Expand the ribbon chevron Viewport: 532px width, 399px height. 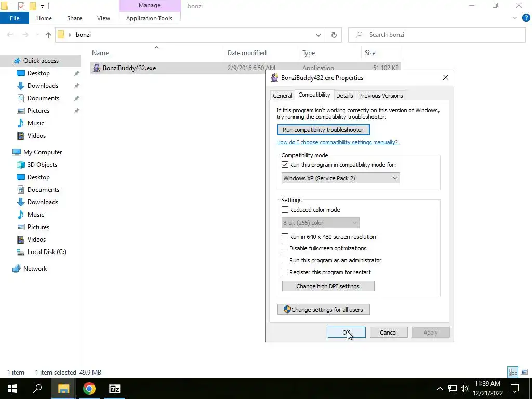(515, 18)
